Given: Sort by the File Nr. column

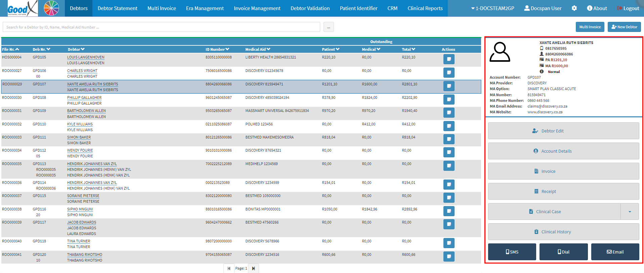Looking at the screenshot, I should (x=10, y=49).
